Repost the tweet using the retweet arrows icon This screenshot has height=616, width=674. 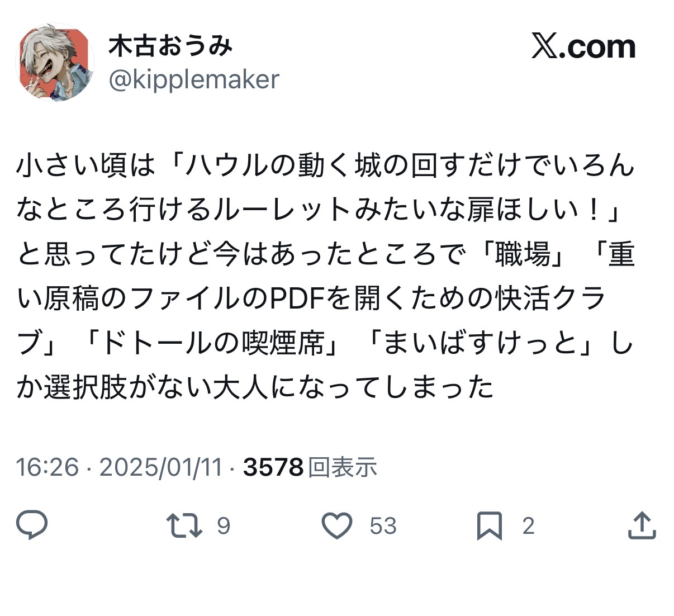point(184,525)
